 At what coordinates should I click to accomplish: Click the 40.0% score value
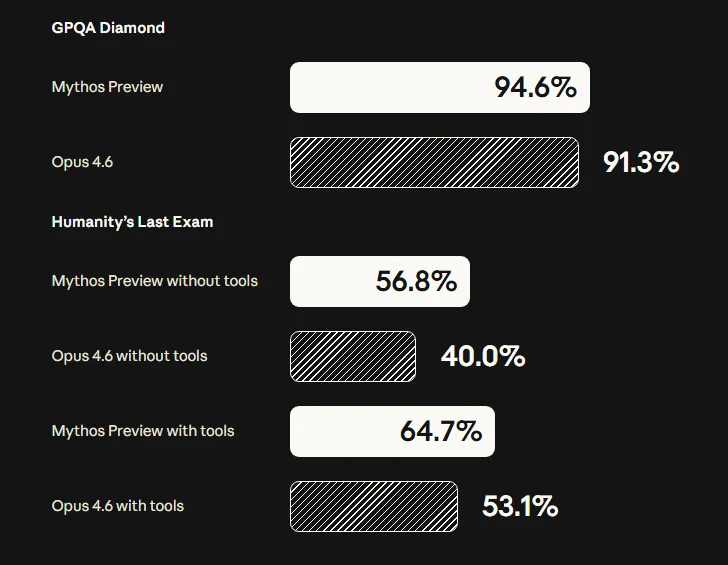click(483, 357)
